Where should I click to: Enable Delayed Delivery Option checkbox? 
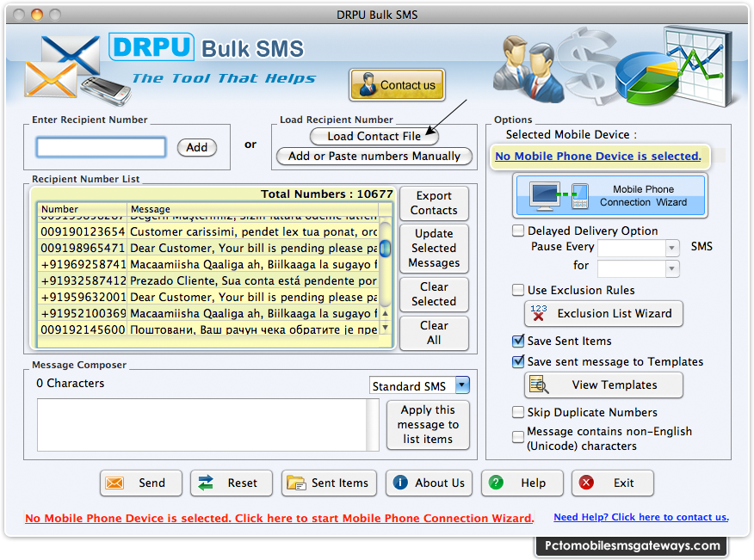(x=518, y=231)
